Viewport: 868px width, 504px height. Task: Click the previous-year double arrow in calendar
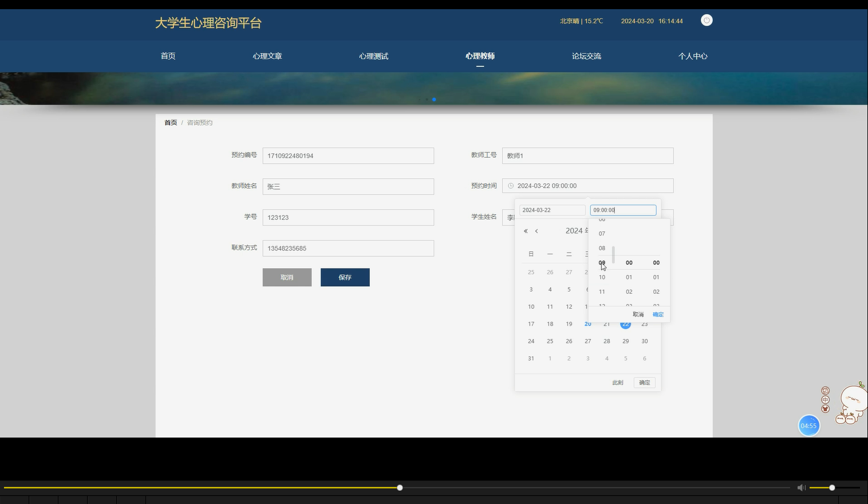(x=524, y=231)
